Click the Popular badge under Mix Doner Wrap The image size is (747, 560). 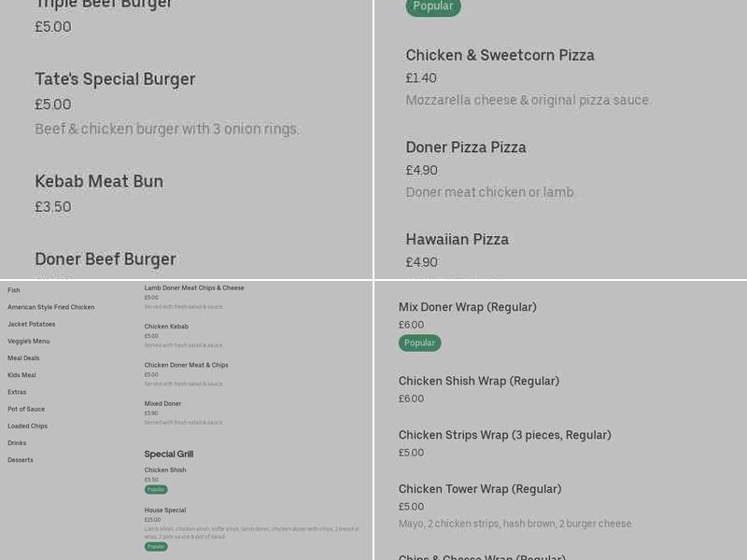[x=419, y=343]
